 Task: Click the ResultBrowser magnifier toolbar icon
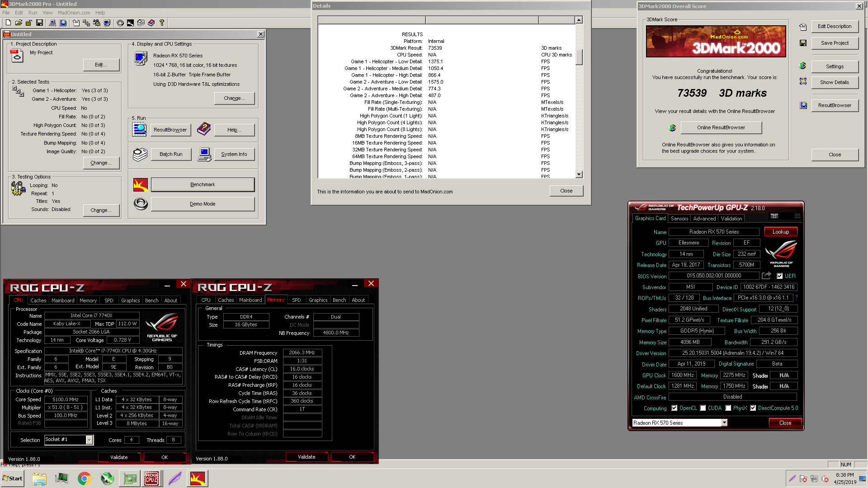click(63, 23)
